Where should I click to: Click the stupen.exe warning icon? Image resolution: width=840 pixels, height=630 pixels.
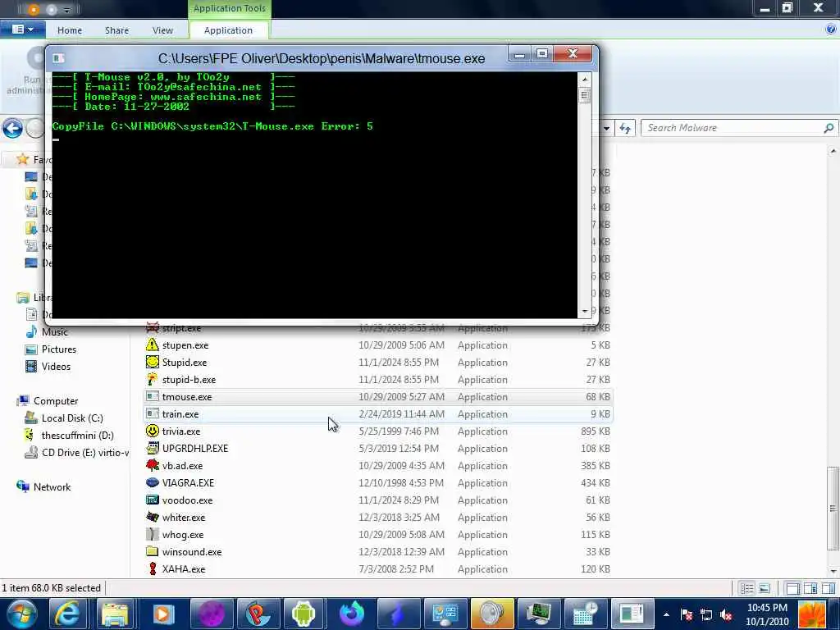point(152,345)
